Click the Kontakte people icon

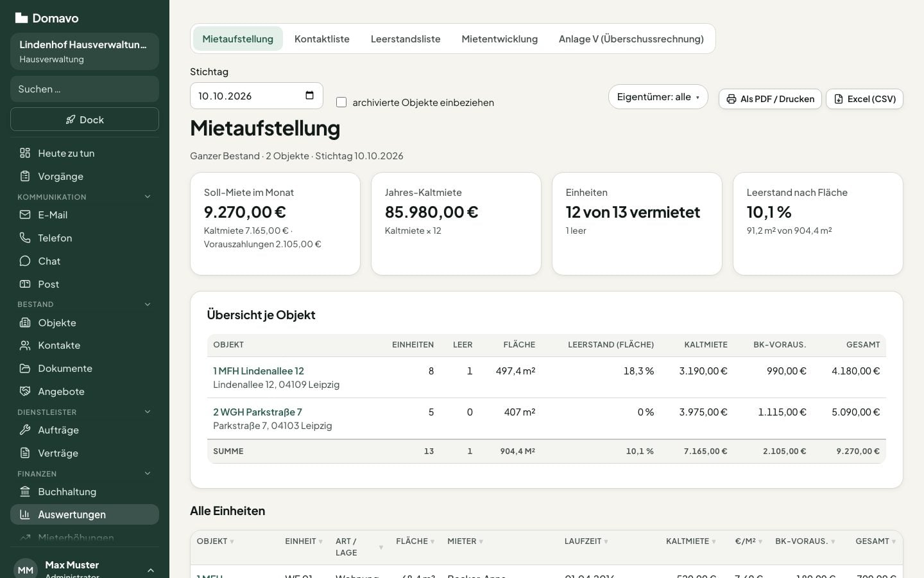point(25,346)
